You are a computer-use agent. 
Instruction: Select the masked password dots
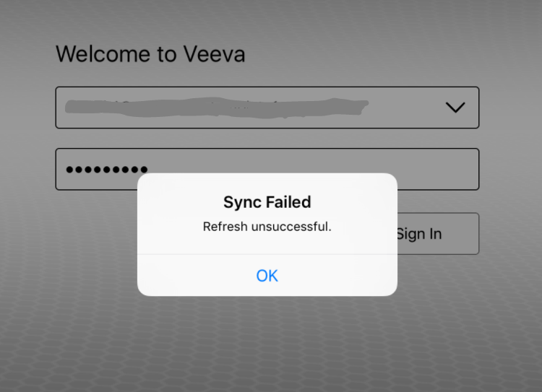point(106,170)
